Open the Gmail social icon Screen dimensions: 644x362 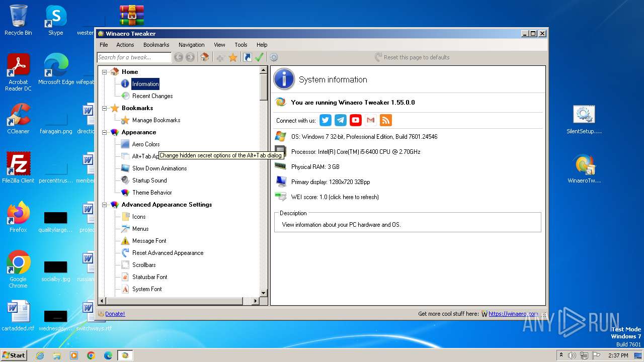click(x=371, y=120)
